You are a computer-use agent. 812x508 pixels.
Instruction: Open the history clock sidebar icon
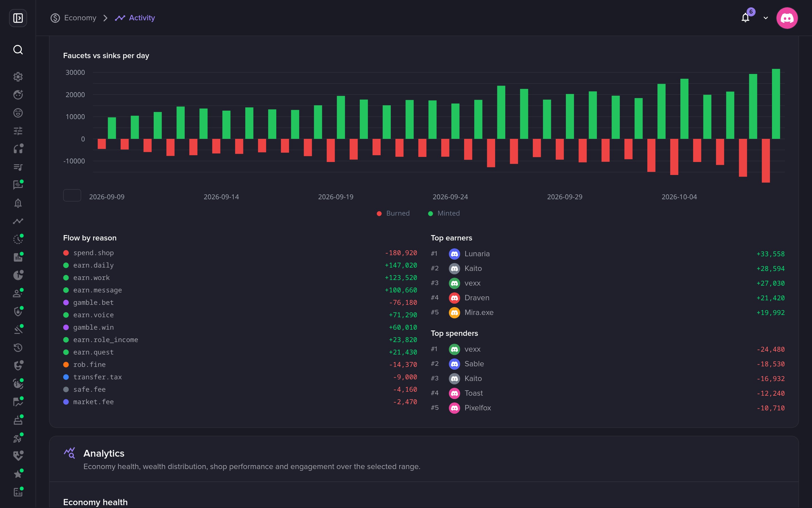tap(18, 348)
